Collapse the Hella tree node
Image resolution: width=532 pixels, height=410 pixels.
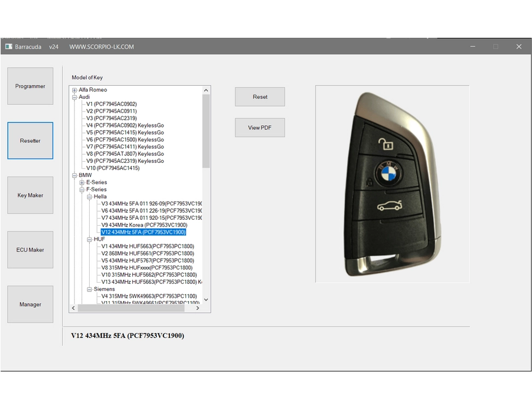tap(89, 197)
